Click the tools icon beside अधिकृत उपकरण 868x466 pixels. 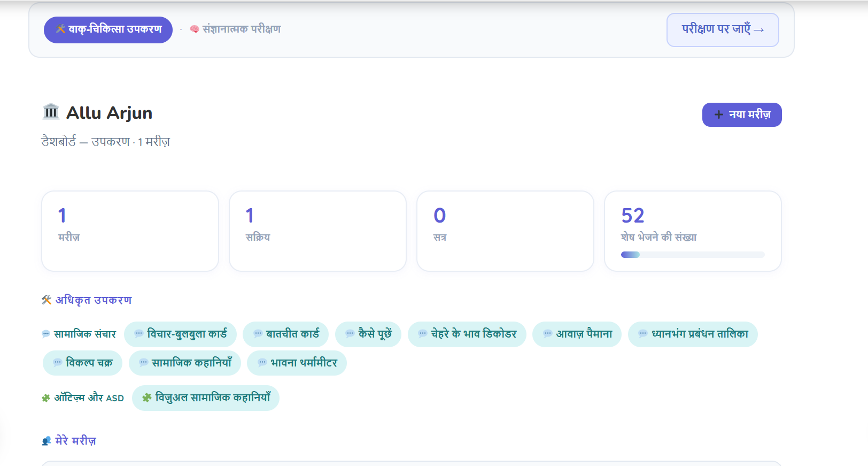46,300
